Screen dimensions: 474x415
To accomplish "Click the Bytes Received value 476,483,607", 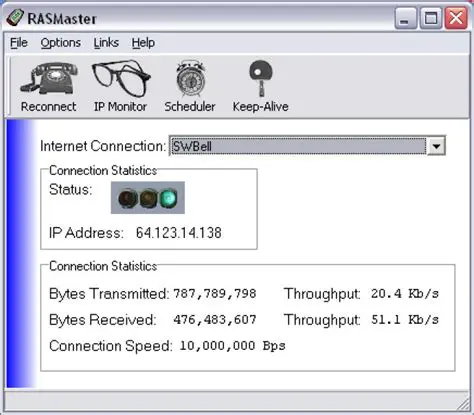I will (x=215, y=320).
